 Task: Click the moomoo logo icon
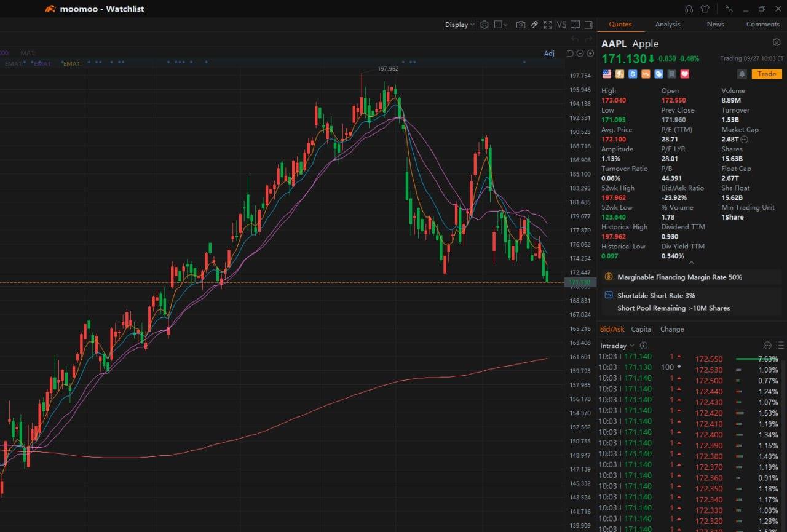point(50,9)
